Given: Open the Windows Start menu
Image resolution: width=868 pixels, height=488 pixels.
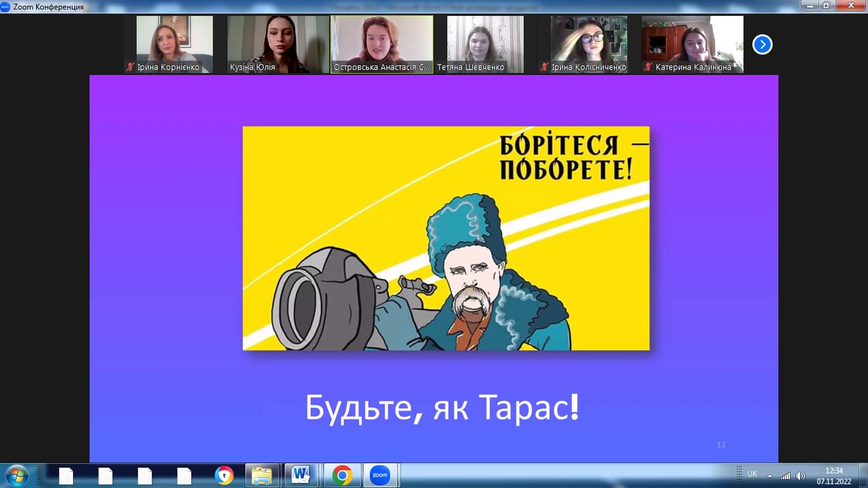Looking at the screenshot, I should coord(16,475).
